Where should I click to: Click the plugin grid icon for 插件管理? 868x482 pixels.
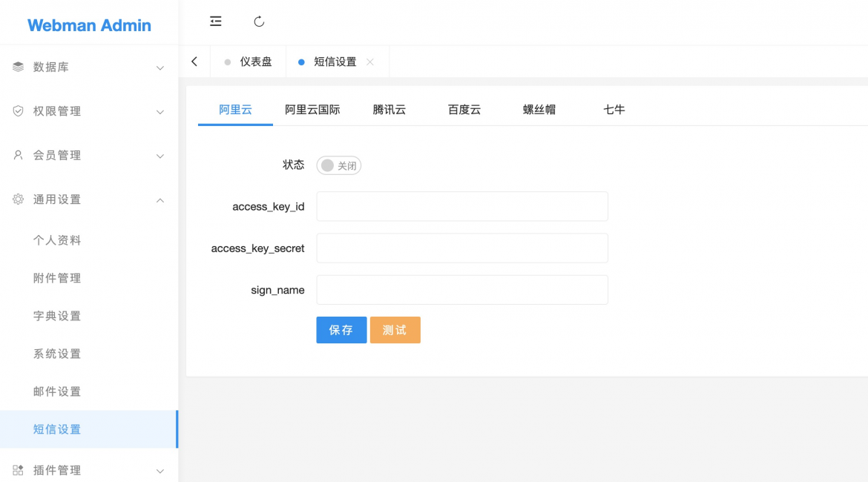click(19, 470)
